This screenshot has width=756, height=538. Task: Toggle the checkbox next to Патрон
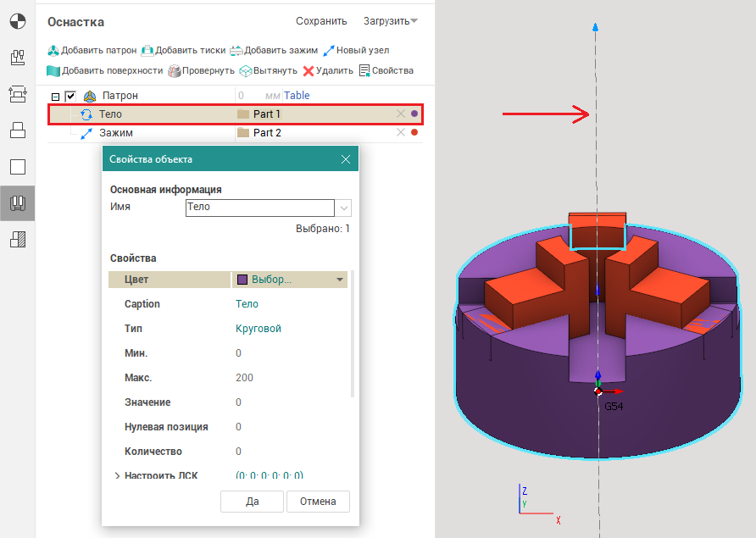[70, 96]
